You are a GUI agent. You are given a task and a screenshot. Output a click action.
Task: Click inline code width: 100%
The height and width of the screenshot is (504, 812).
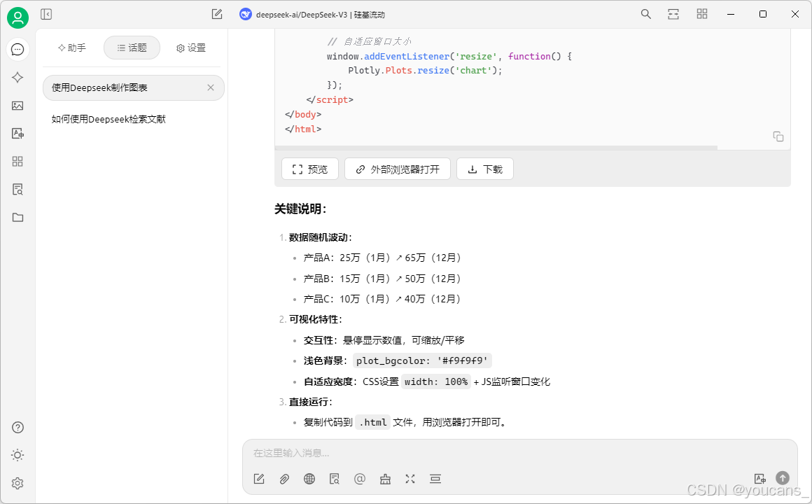[436, 381]
